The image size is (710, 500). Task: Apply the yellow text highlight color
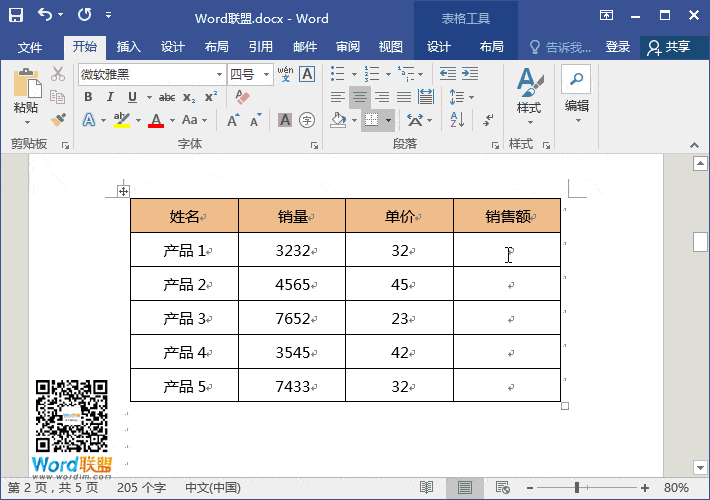122,120
